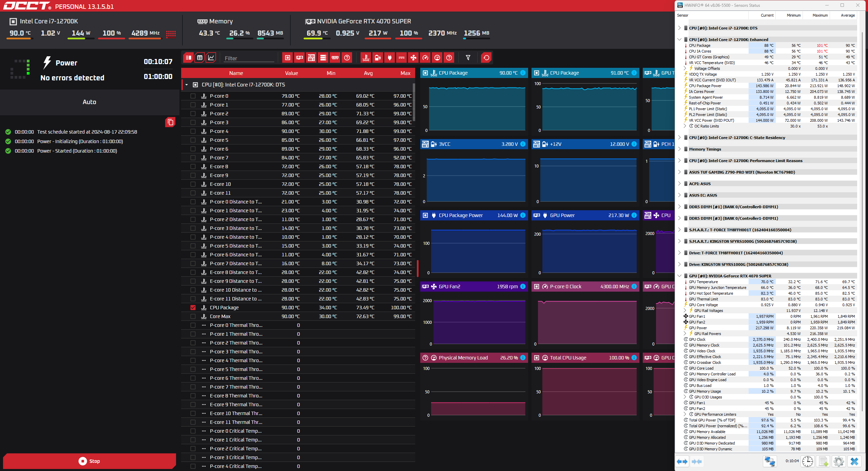The image size is (868, 471).
Task: Copy the test log with the red clipboard icon
Action: pos(170,122)
